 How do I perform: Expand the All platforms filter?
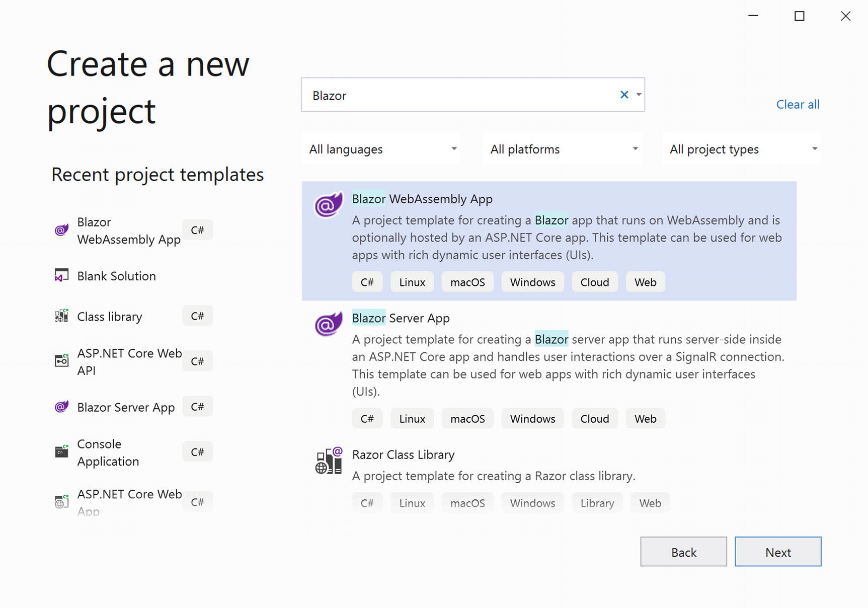[x=563, y=149]
